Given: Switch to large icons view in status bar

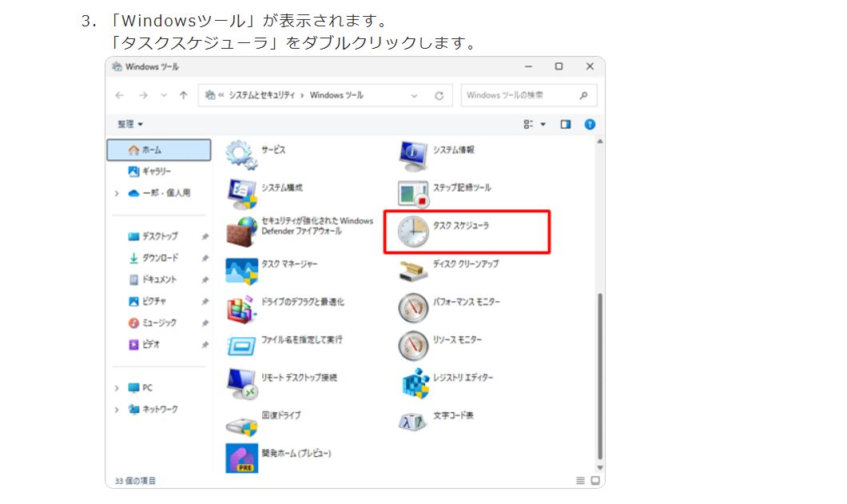Looking at the screenshot, I should [x=595, y=480].
